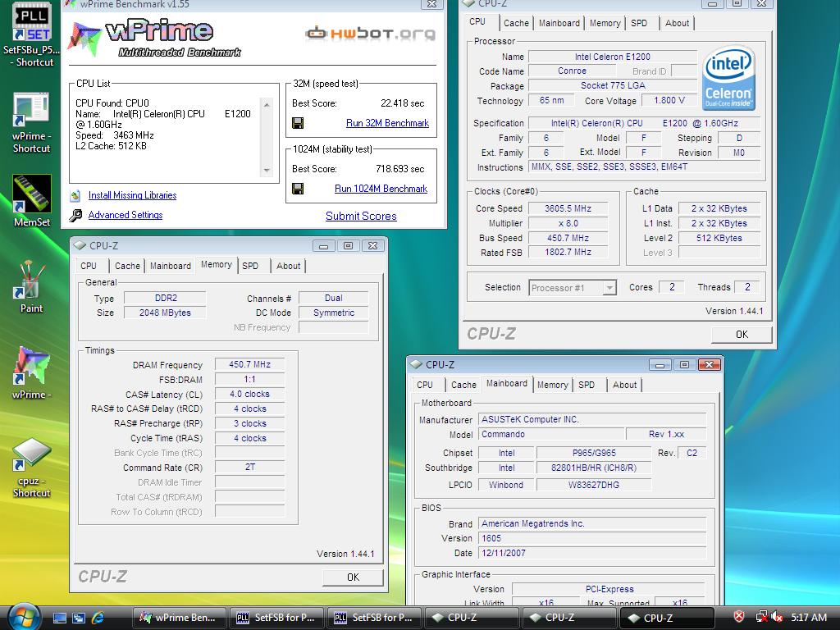Click the Core Voltage 1.800 V value
Image resolution: width=840 pixels, height=630 pixels.
669,100
